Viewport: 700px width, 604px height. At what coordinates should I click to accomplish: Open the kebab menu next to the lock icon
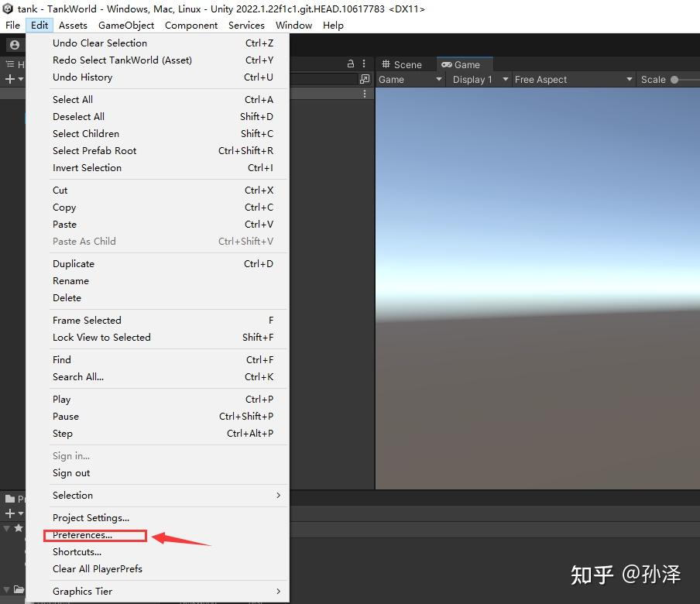(364, 63)
